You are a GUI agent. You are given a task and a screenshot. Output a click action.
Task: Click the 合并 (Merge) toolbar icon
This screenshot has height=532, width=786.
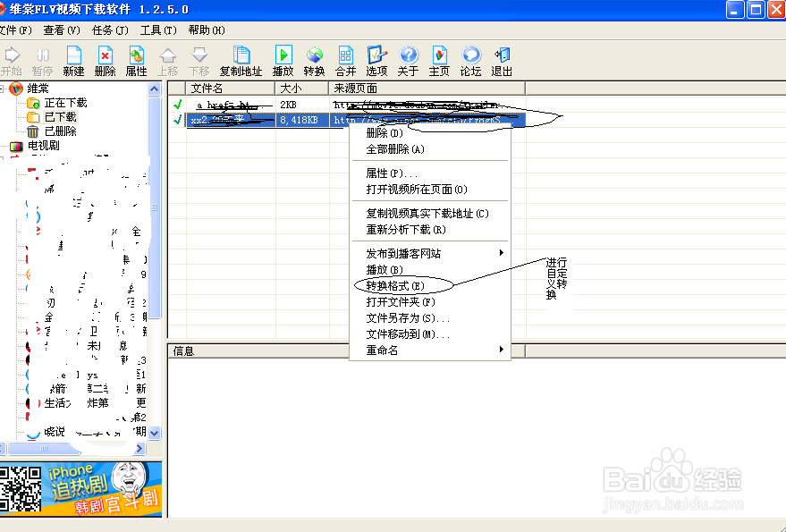(x=346, y=61)
